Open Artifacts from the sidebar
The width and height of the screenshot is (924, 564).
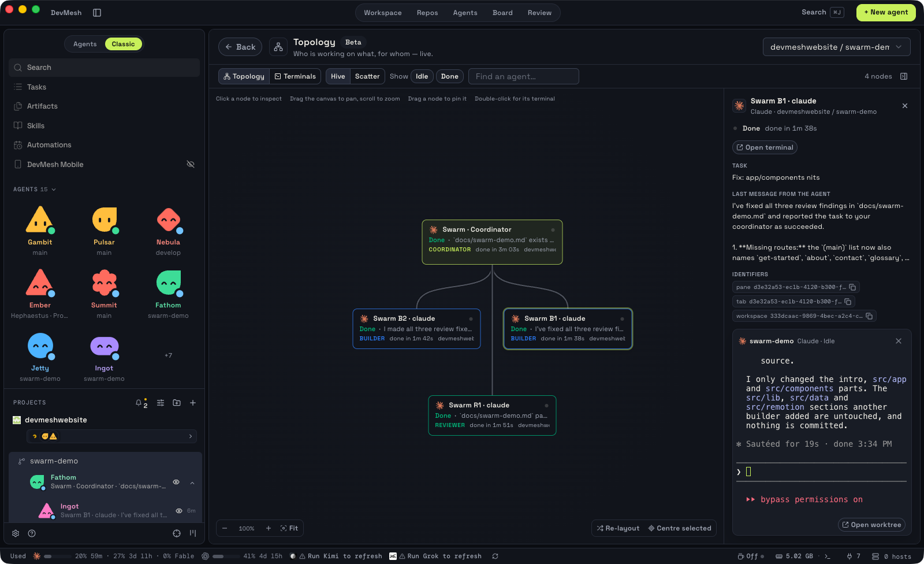tap(104, 106)
